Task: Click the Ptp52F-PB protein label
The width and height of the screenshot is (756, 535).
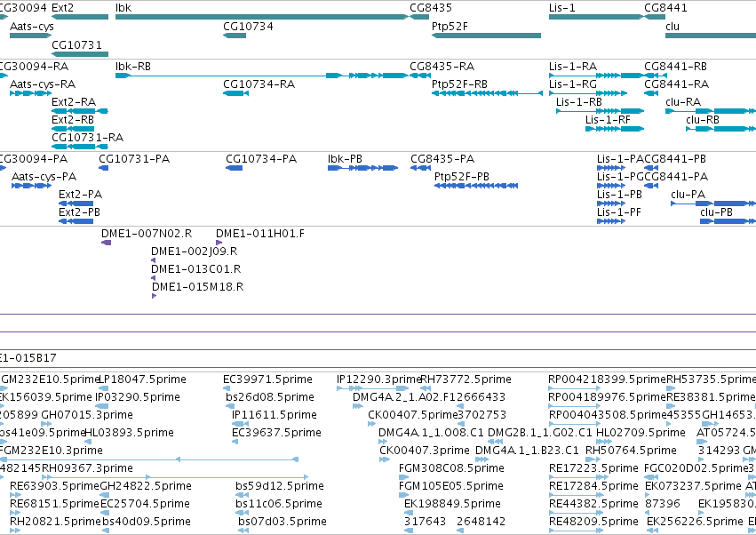Action: click(461, 177)
